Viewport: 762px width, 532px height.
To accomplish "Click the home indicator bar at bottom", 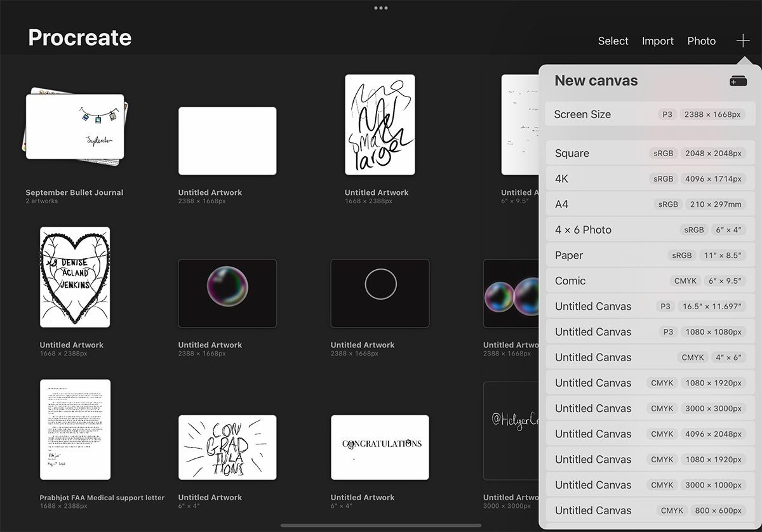I will pos(381,525).
